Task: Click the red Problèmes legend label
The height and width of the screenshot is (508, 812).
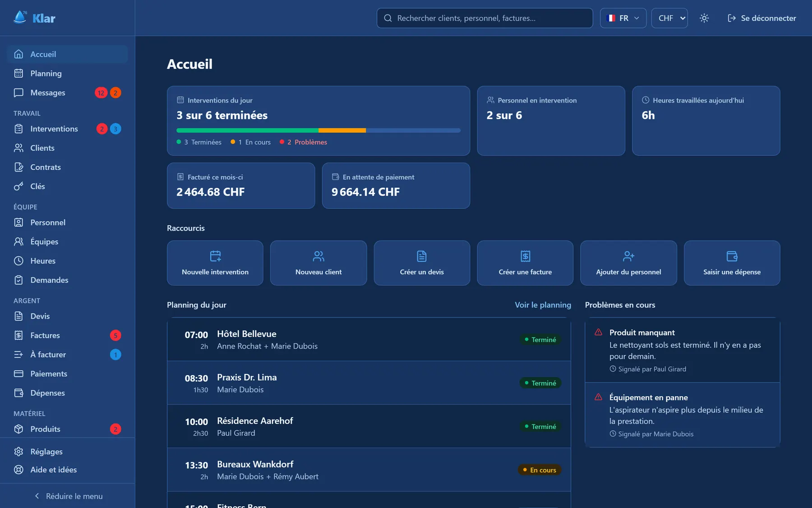Action: coord(311,142)
